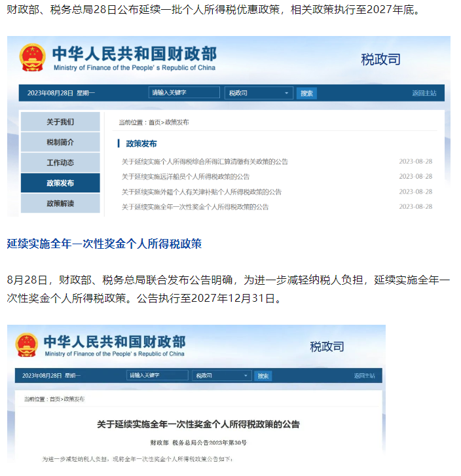Viewport: 461px width, 476px height.
Task: Click 返回主站 link in the lower banner
Action: 365,376
